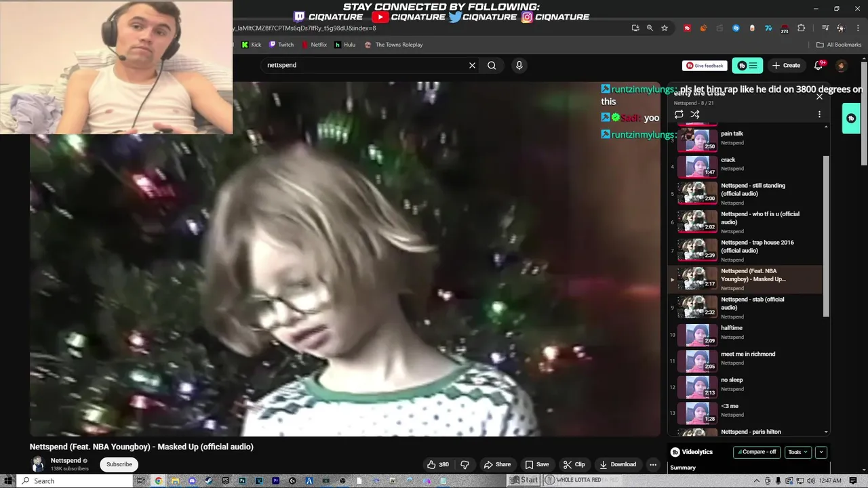Viewport: 868px width, 488px height.
Task: Play 'stab (official audio)' track
Action: [745, 308]
